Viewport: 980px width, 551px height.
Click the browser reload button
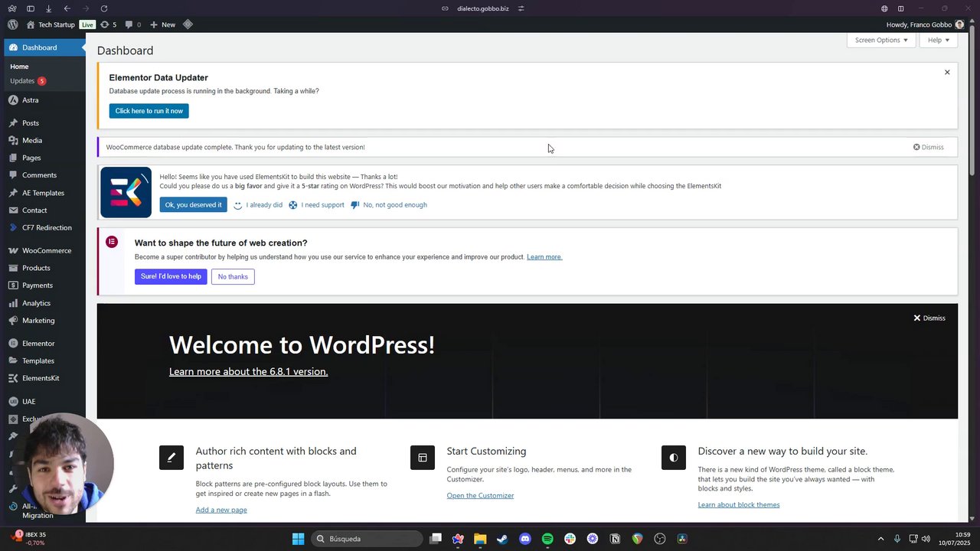pyautogui.click(x=104, y=8)
